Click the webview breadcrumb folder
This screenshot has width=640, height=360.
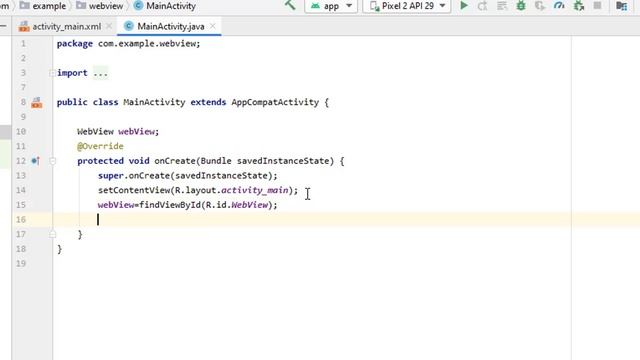point(100,6)
